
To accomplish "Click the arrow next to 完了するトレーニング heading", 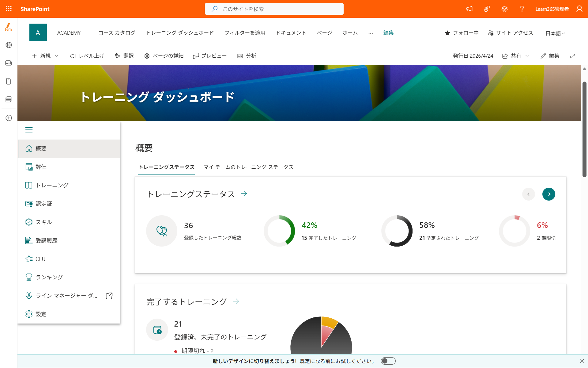I will point(236,301).
